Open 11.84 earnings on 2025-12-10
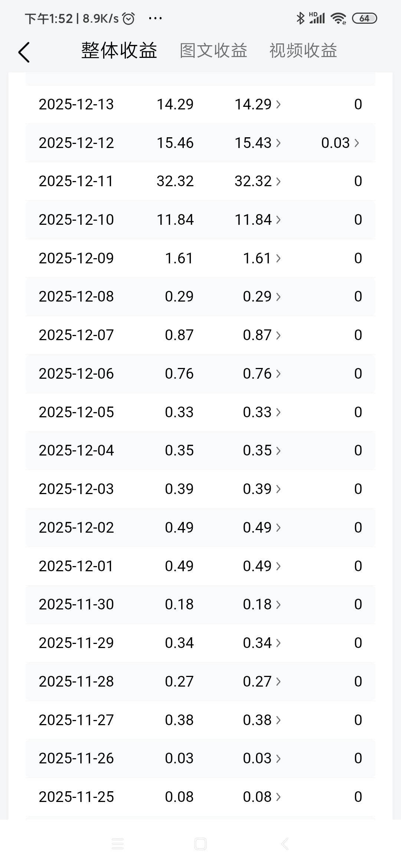This screenshot has height=868, width=401. (x=258, y=220)
